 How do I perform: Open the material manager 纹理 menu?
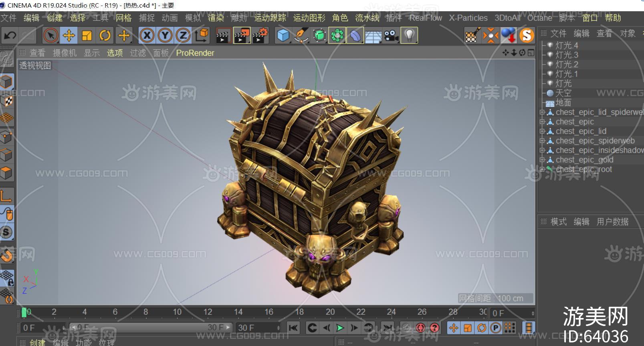click(107, 342)
